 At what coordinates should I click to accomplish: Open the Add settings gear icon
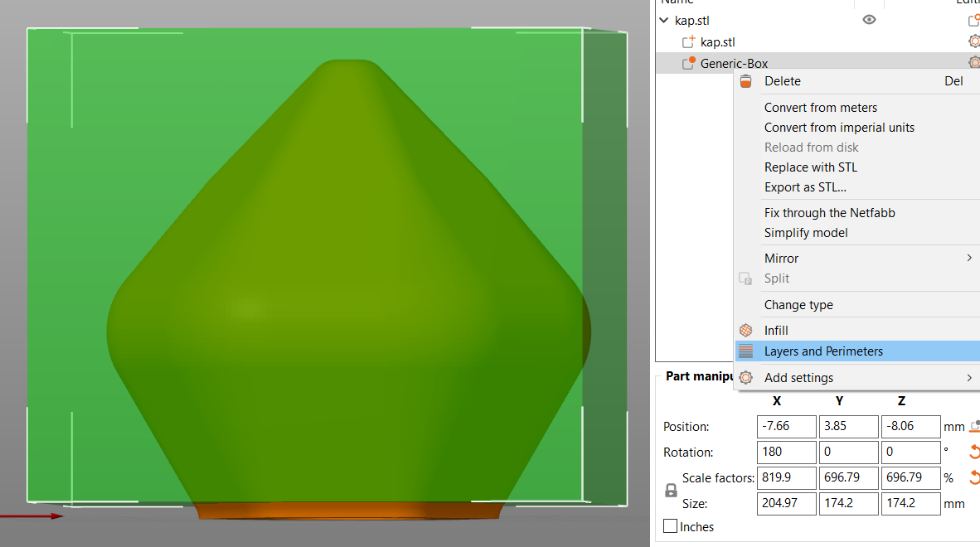[745, 377]
